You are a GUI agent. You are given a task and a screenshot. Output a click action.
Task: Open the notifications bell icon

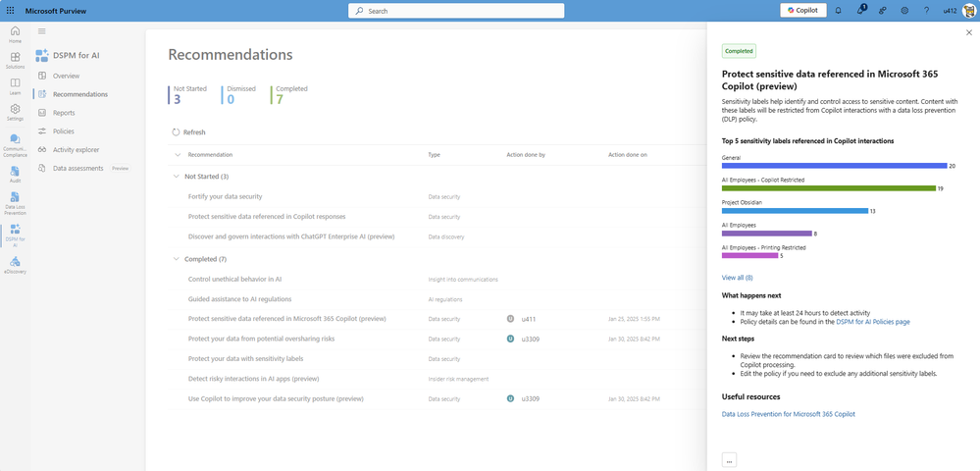point(838,11)
